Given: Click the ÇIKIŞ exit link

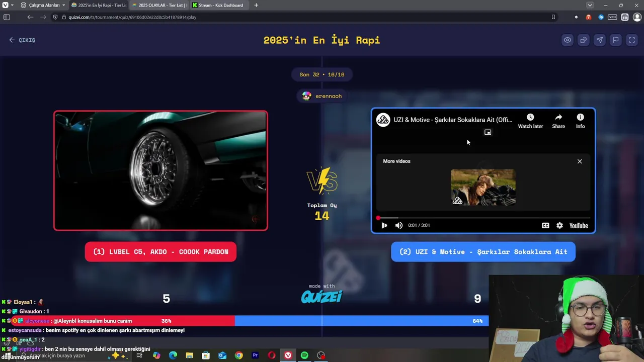Looking at the screenshot, I should pos(22,40).
